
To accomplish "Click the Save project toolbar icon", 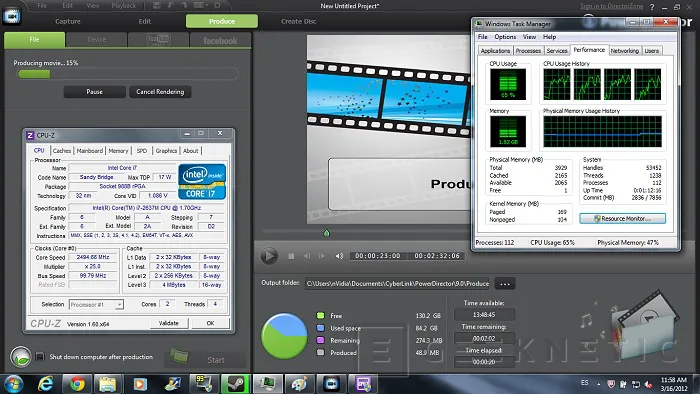I will [157, 5].
